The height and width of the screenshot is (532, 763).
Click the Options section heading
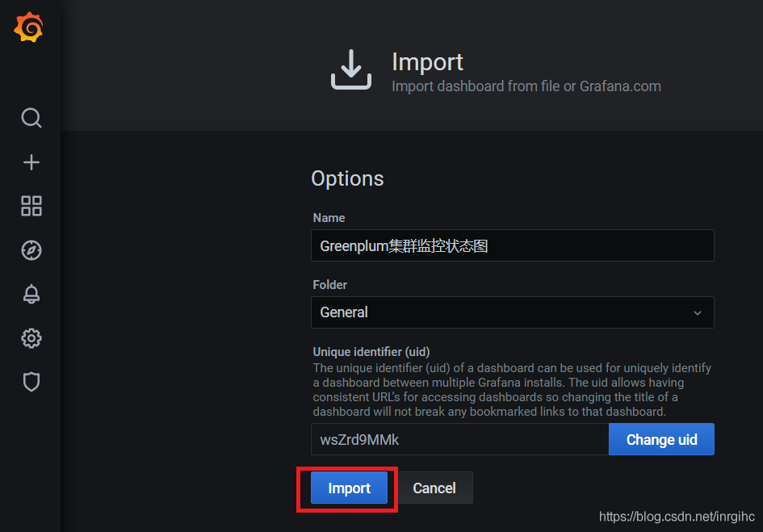347,178
